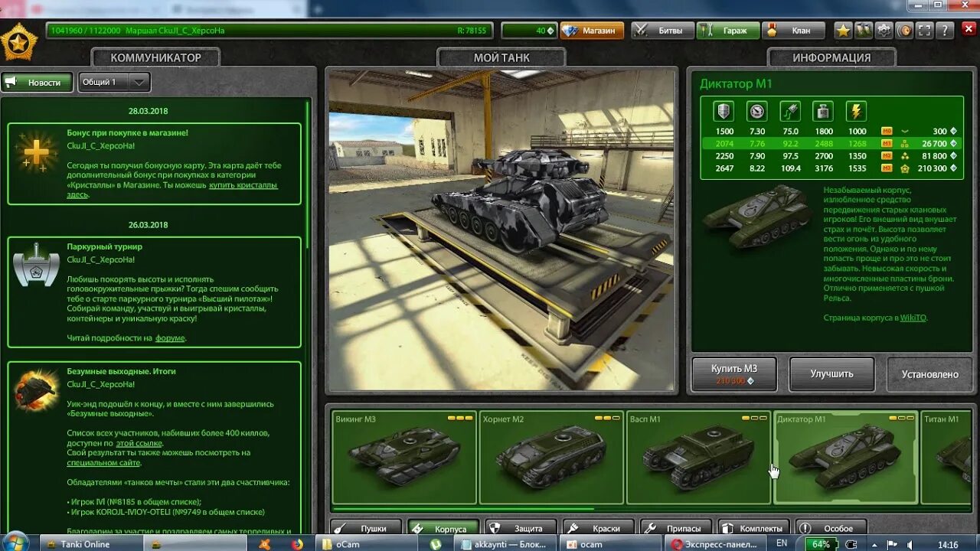Image resolution: width=980 pixels, height=551 pixels.
Task: Click the marshal rank badge icon
Action: 18,42
